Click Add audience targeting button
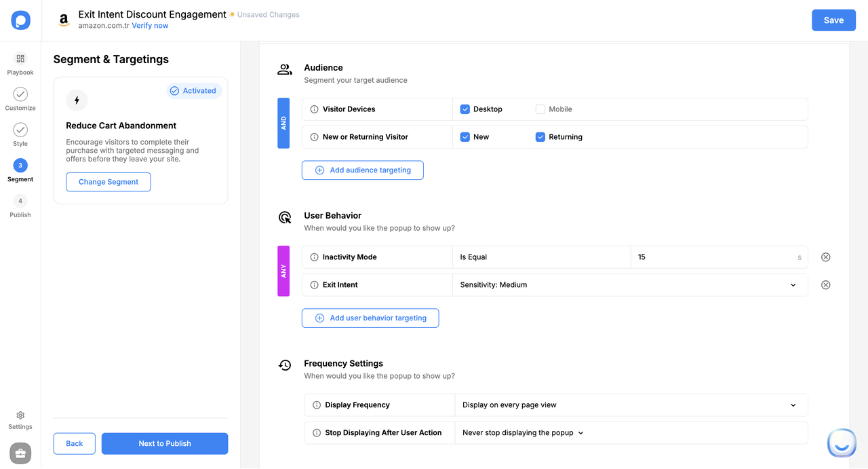The image size is (868, 469). click(x=363, y=170)
